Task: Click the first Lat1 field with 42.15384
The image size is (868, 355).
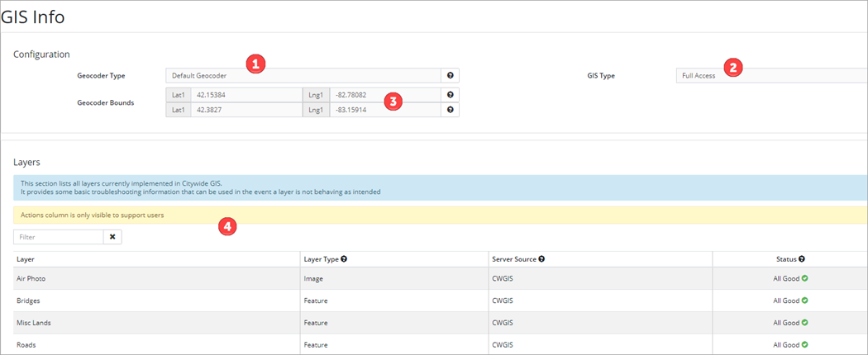Action: [x=246, y=95]
